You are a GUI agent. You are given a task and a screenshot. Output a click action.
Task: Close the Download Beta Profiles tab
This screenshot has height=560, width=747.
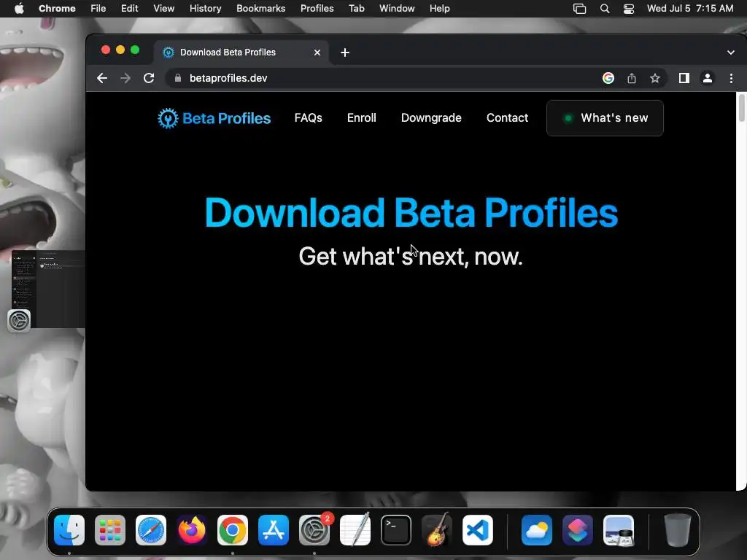click(x=317, y=52)
